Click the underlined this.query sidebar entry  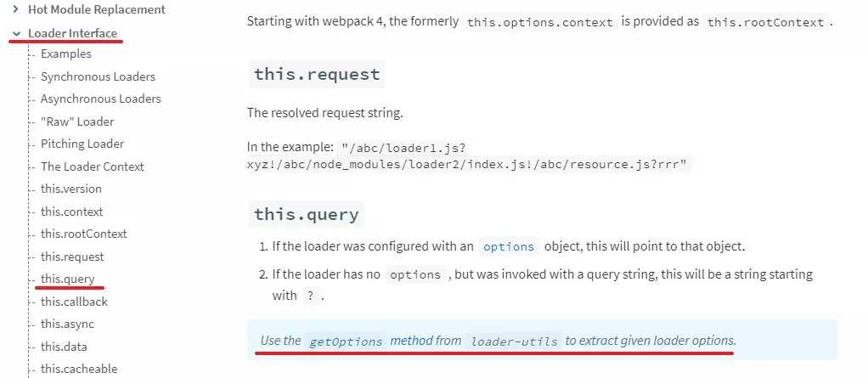coord(68,279)
